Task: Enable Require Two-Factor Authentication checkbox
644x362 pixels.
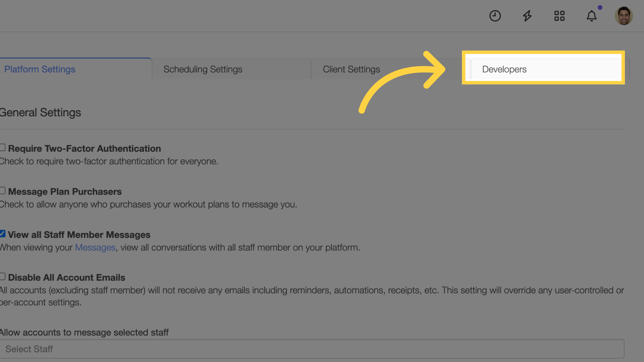Action: [2, 147]
